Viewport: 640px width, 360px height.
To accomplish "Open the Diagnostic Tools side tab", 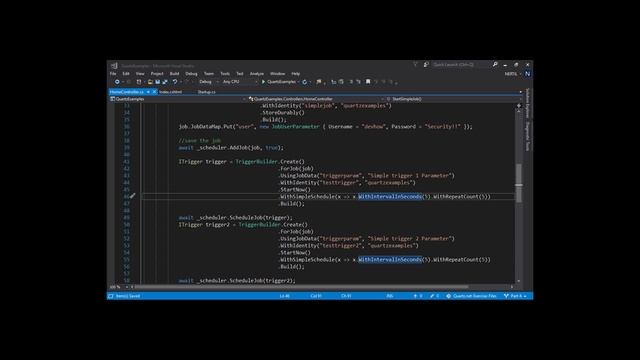I will 527,136.
